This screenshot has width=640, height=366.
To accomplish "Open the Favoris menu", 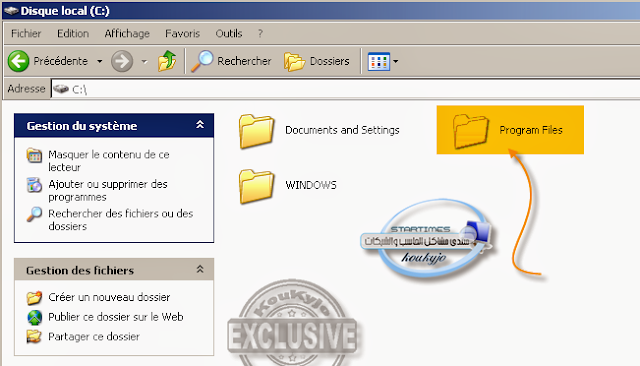I will click(182, 33).
